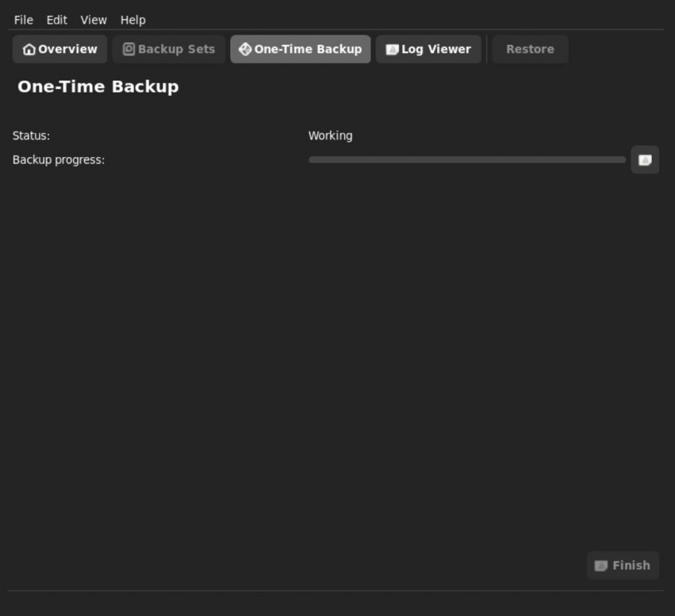Click the Backup progress bar
The height and width of the screenshot is (616, 675).
click(467, 160)
